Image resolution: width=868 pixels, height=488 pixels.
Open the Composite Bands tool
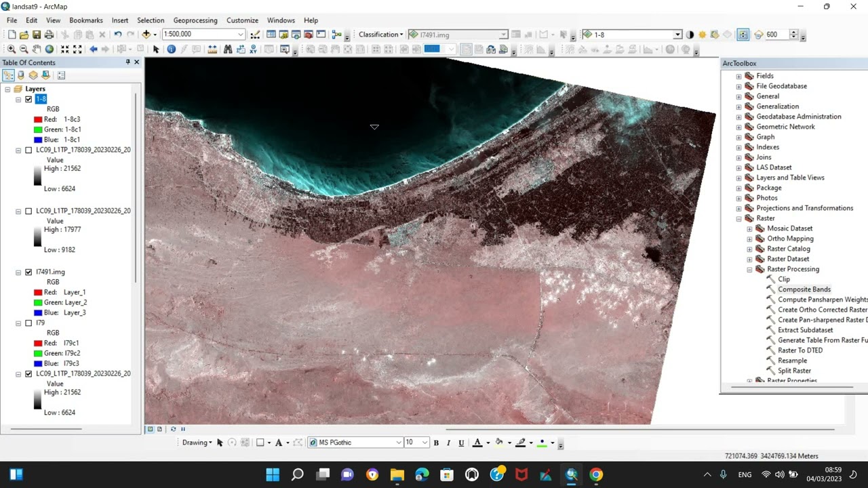pos(804,289)
